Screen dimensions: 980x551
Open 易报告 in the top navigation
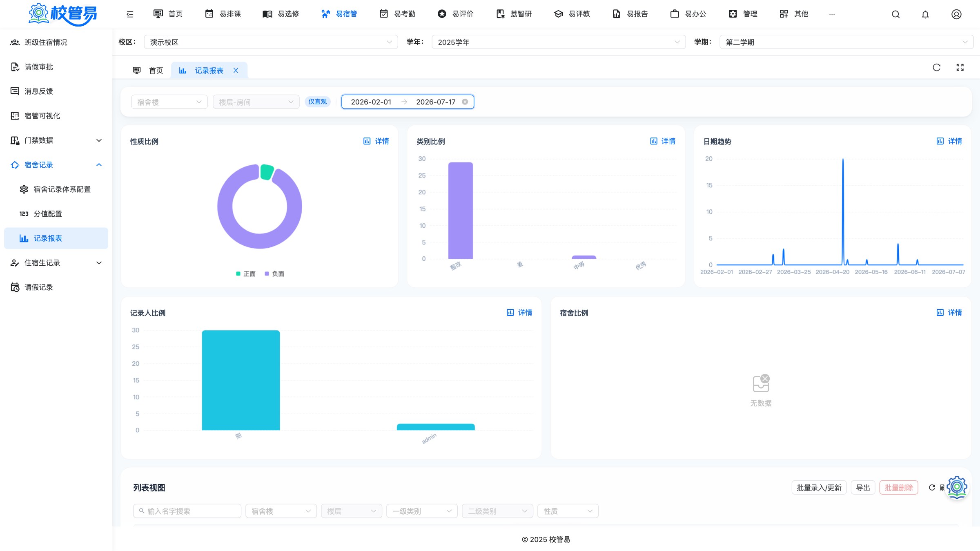click(630, 14)
